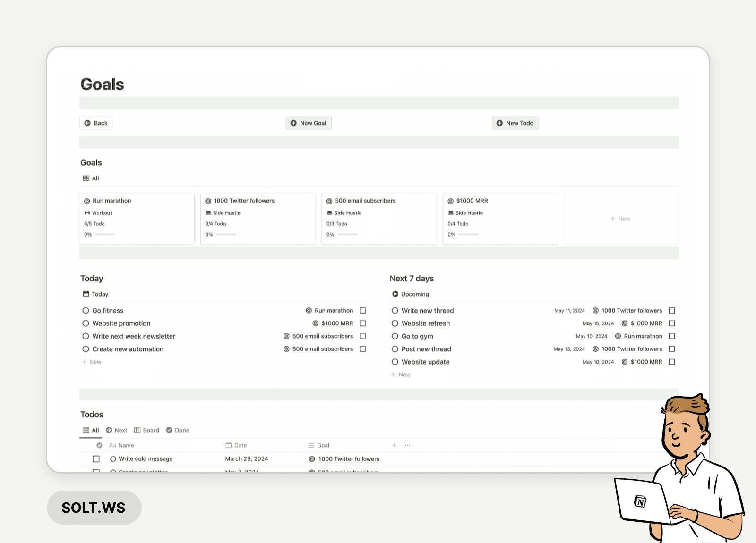Screen dimensions: 756x543
Task: Open $1000 MRR goal link in Website promotion row
Action: (333, 323)
